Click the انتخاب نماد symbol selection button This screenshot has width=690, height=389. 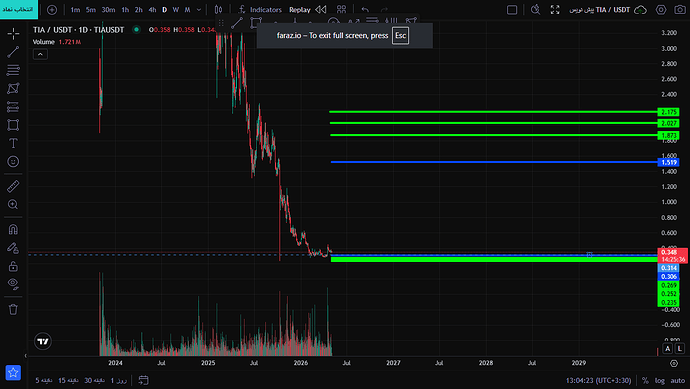(18, 9)
